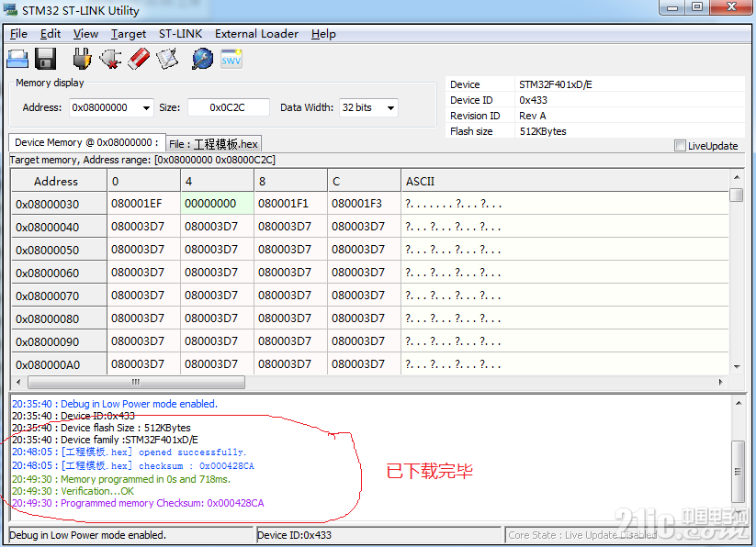Expand the Data Width dropdown

tap(390, 108)
